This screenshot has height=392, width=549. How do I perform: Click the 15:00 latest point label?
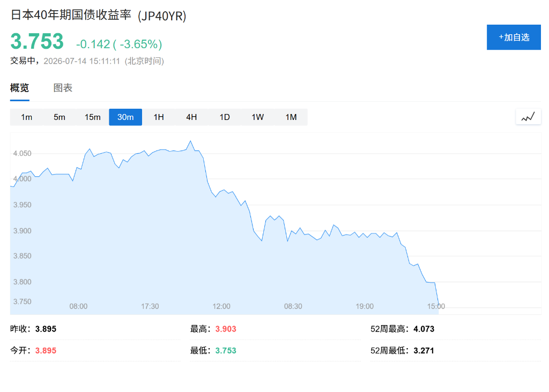tap(436, 306)
